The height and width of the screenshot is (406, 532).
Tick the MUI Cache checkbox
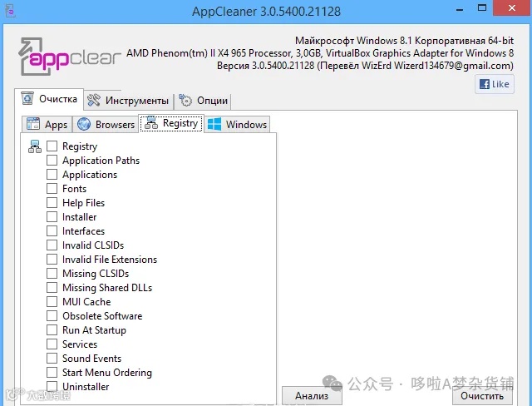click(x=52, y=301)
